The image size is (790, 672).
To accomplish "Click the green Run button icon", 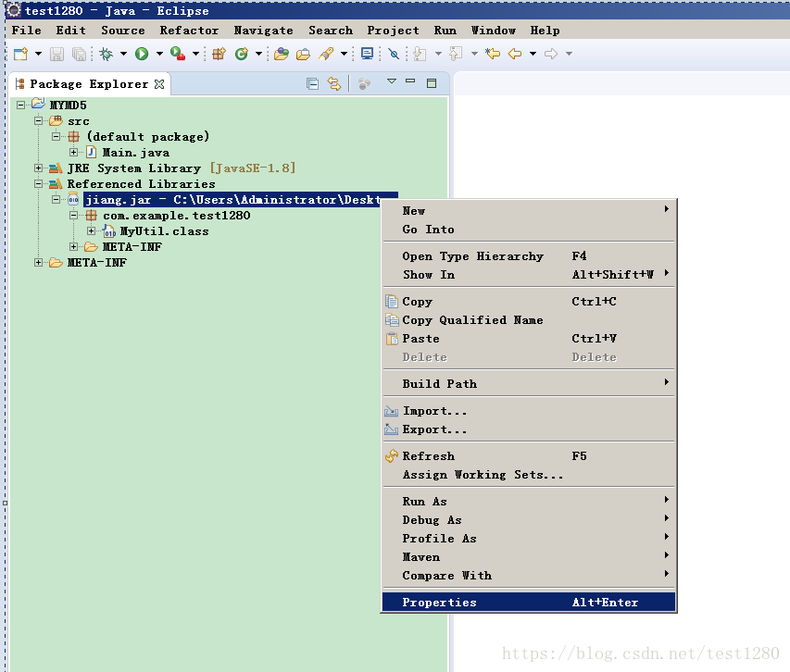I will [142, 54].
